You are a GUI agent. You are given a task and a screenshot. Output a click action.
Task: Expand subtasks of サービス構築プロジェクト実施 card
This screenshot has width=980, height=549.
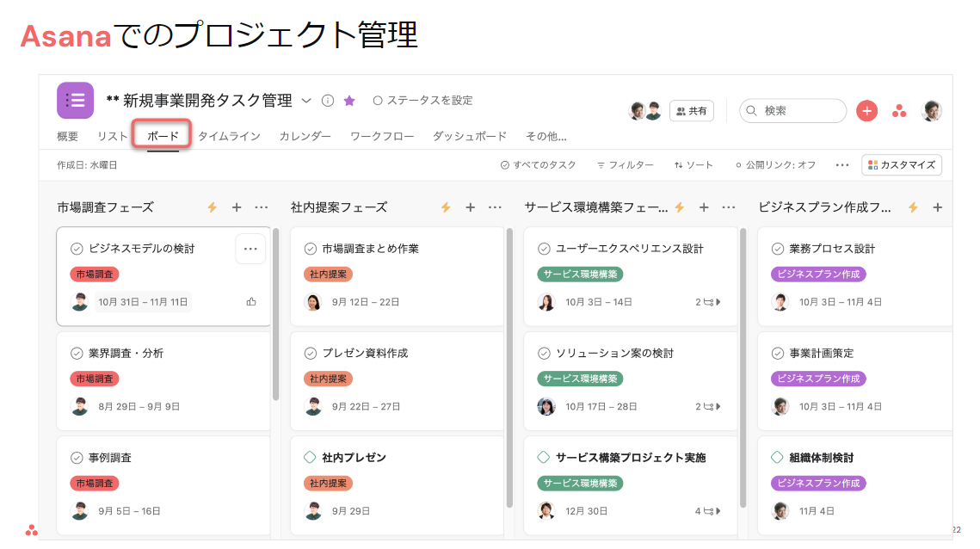point(708,511)
